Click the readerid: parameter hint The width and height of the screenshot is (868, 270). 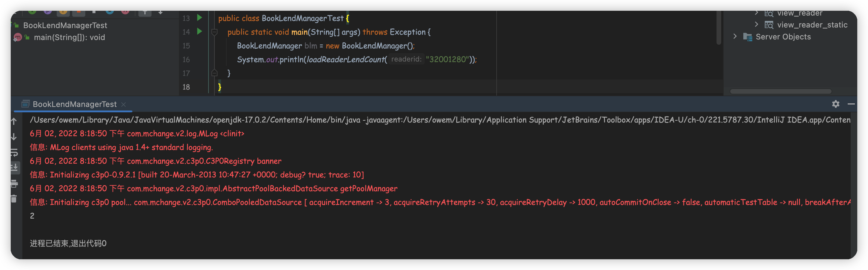(x=406, y=59)
